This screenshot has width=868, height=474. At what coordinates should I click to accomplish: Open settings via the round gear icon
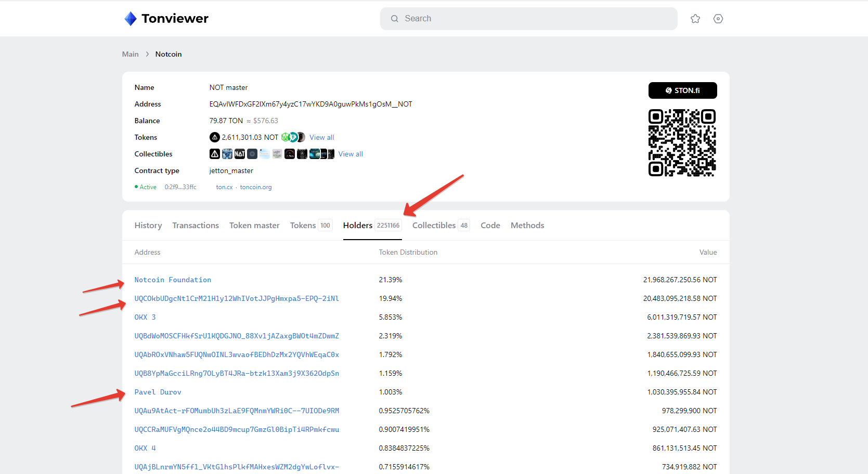click(x=718, y=19)
